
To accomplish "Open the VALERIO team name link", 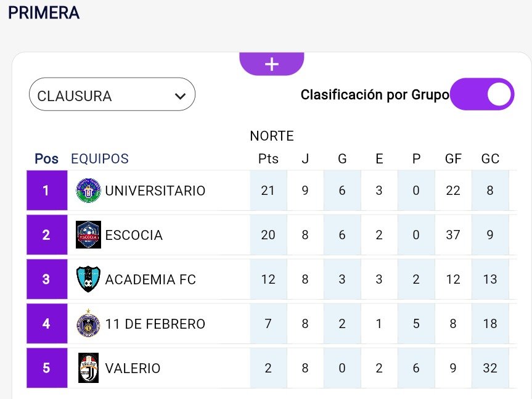I will pyautogui.click(x=133, y=368).
